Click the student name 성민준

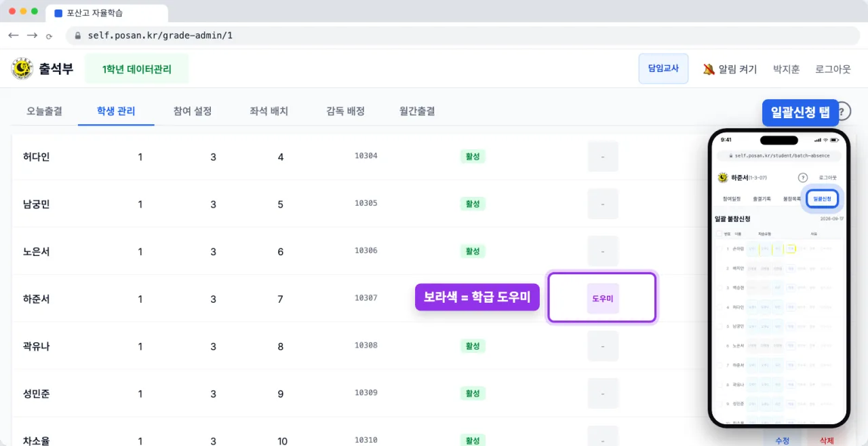37,394
